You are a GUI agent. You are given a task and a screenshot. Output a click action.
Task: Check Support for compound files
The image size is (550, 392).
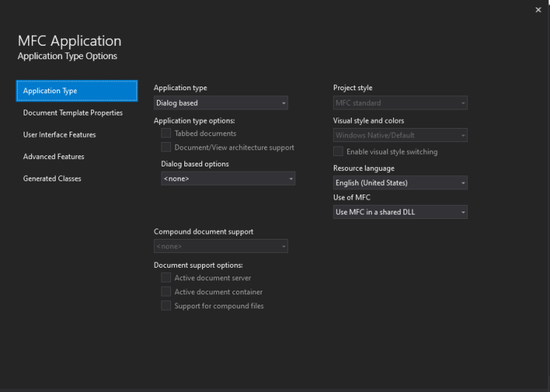167,305
